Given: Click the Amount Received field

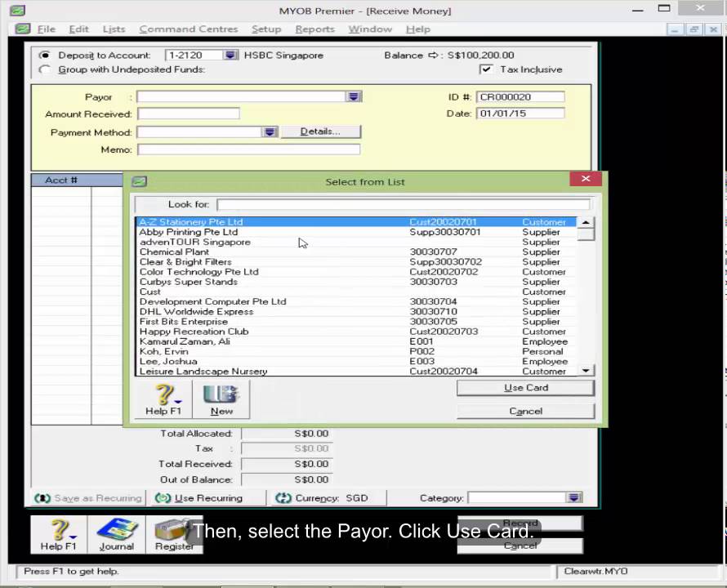Looking at the screenshot, I should coord(189,114).
